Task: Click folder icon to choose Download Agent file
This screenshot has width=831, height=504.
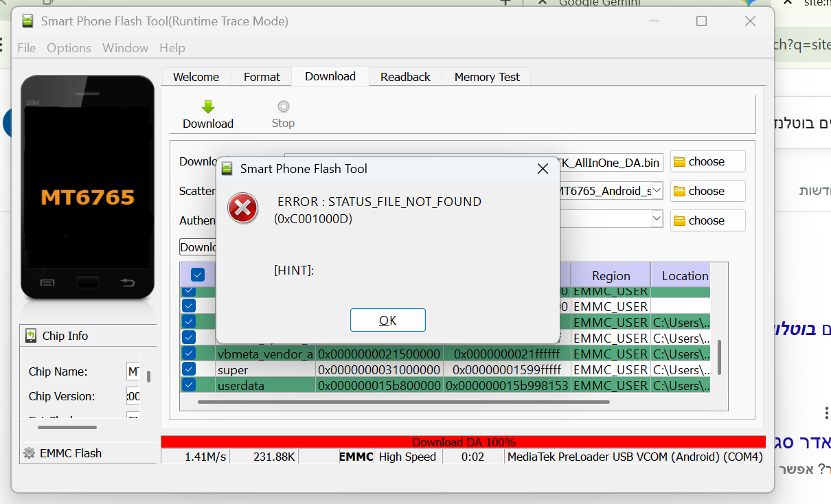Action: pos(680,162)
